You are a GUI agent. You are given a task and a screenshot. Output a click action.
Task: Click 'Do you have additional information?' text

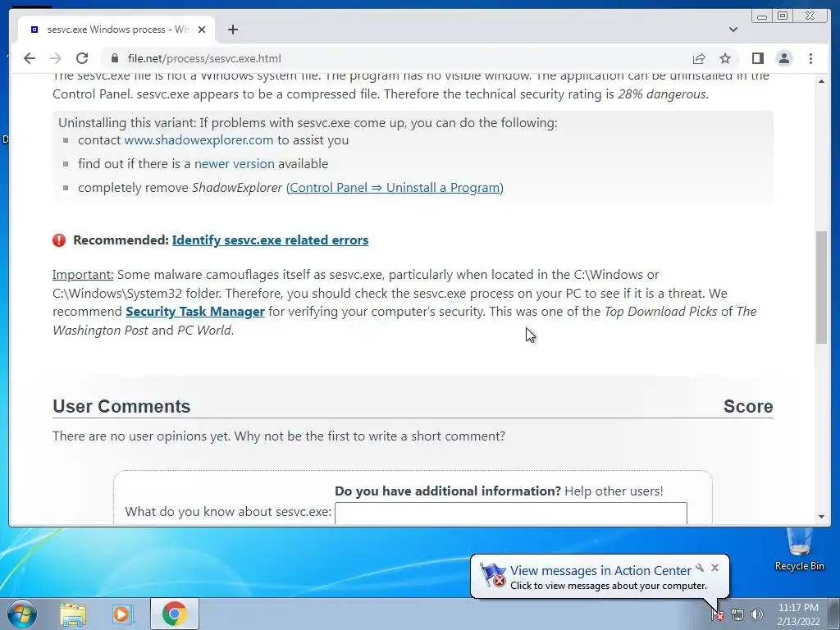click(x=448, y=491)
